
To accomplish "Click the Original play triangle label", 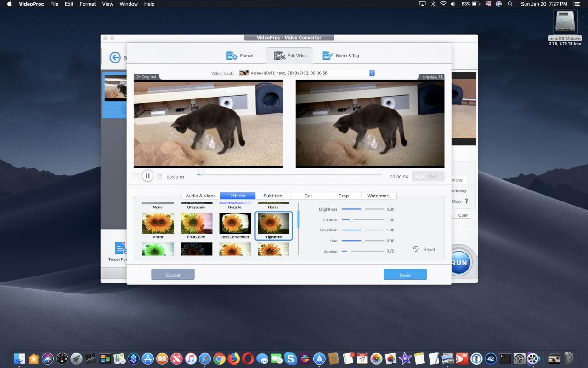I will pyautogui.click(x=138, y=77).
